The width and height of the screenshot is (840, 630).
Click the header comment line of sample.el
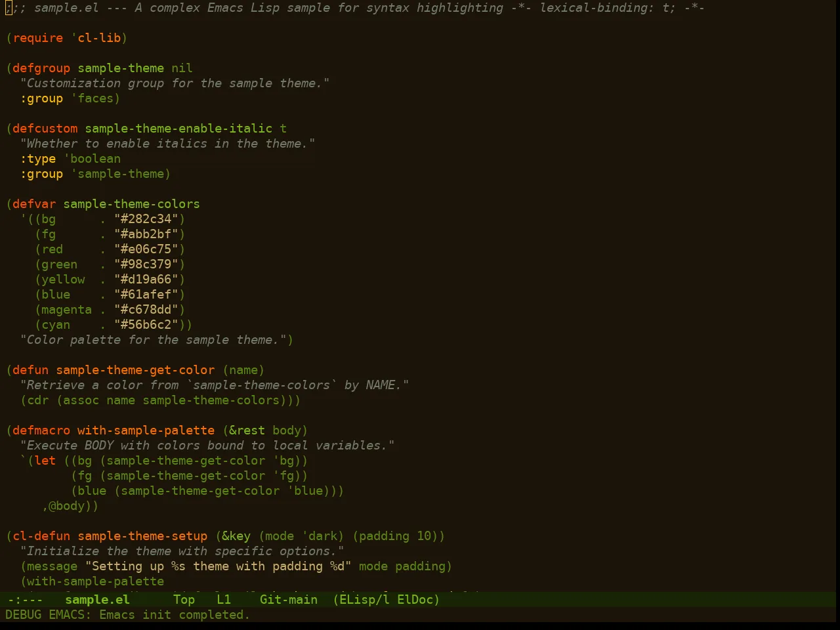pos(355,8)
